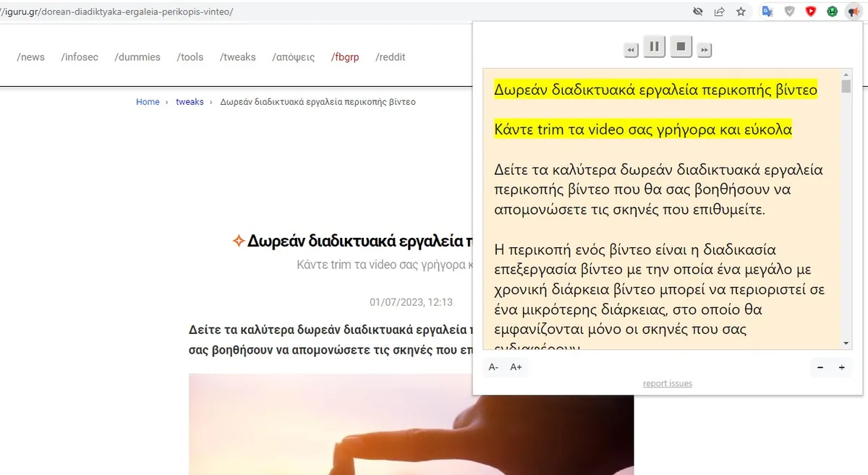Image resolution: width=868 pixels, height=475 pixels.
Task: Click the article date 01/07/2023, 12:13
Action: 411,302
